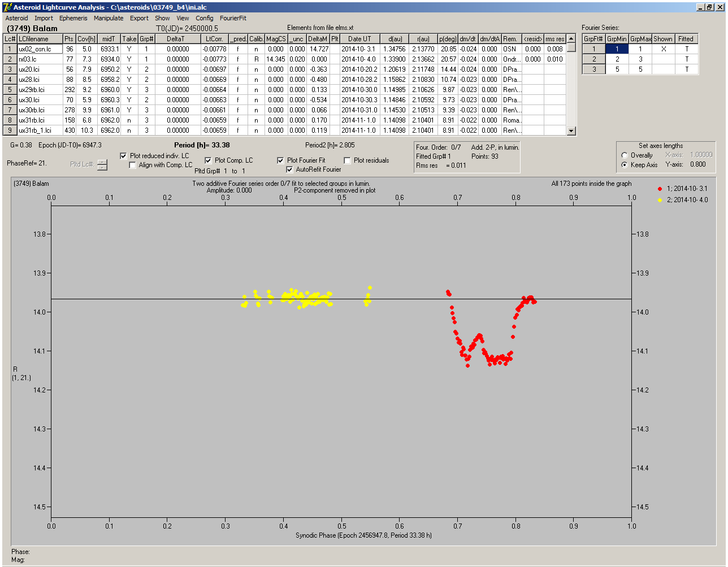Screen dimensions: 728x567
Task: Click the PhaseRef= 21. label
Action: pos(27,163)
